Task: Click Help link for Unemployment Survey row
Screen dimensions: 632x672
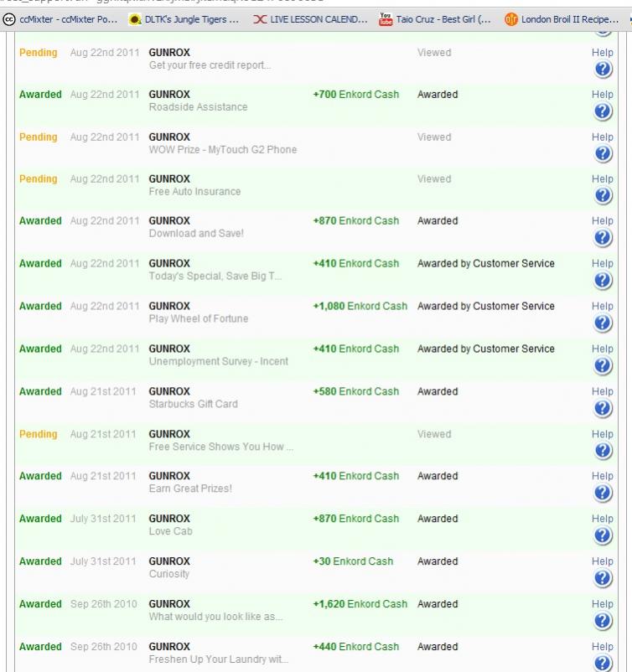Action: click(x=602, y=349)
